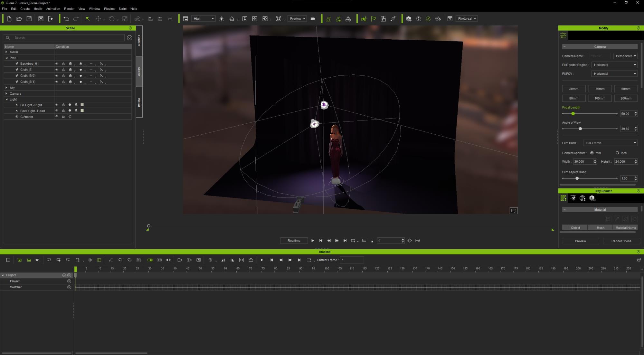This screenshot has height=355, width=644.
Task: Click the Focal Length slider handle
Action: (x=573, y=114)
